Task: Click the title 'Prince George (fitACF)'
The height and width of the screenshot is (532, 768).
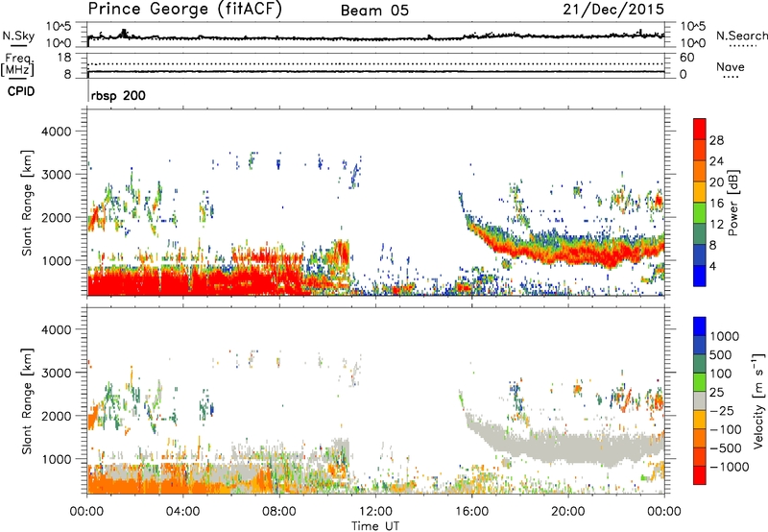Action: pyautogui.click(x=184, y=10)
